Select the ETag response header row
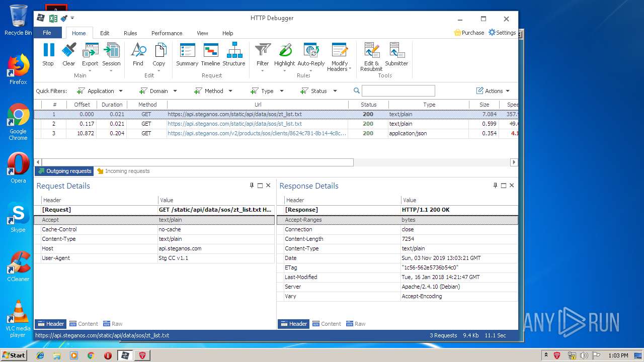This screenshot has height=362, width=644. coord(397,267)
